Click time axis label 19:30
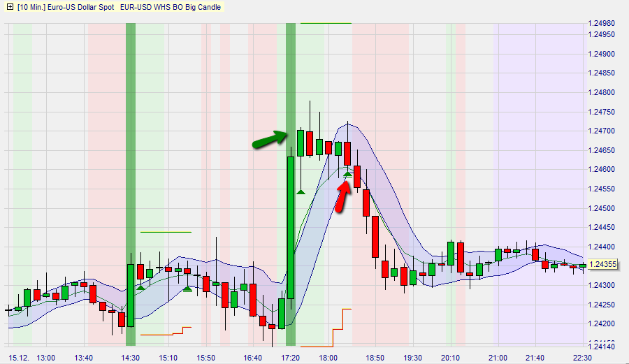 413,358
